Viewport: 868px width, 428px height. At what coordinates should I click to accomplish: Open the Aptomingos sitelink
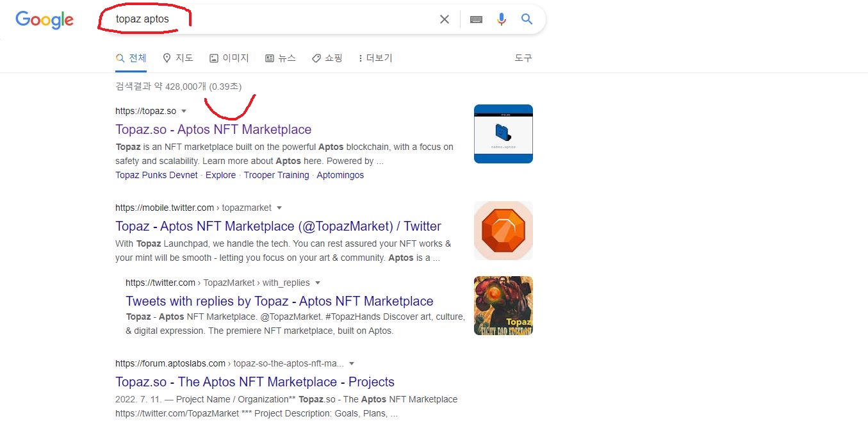(340, 175)
